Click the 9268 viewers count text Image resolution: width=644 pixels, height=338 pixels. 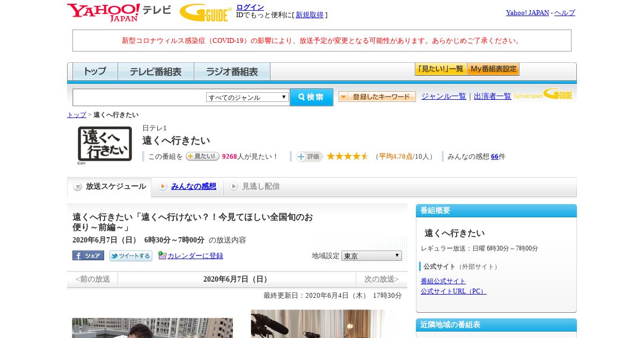click(230, 157)
